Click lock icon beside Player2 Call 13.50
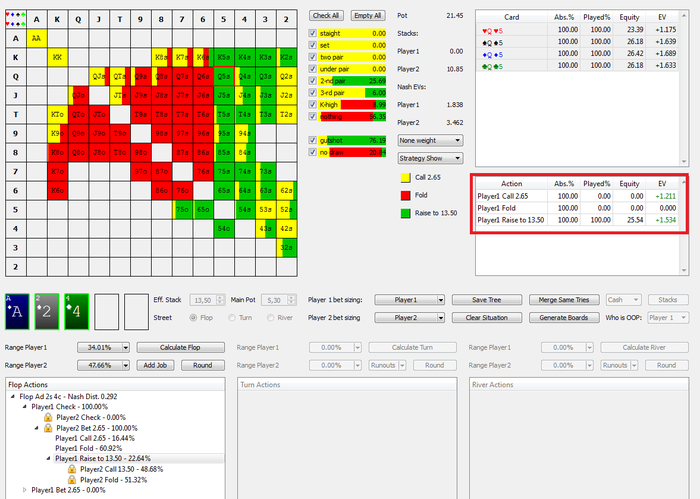Image resolution: width=700 pixels, height=499 pixels. coord(72,469)
